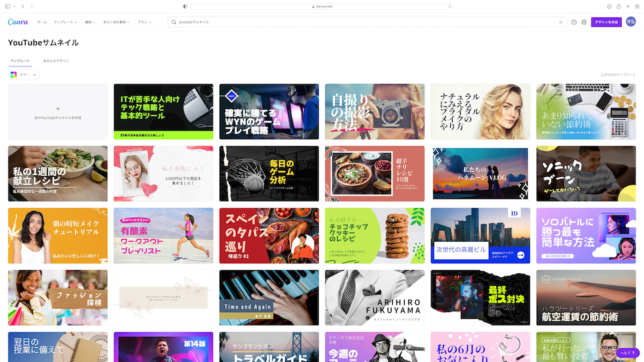Open the ファッション探検 template
The height and width of the screenshot is (362, 644).
tap(58, 298)
